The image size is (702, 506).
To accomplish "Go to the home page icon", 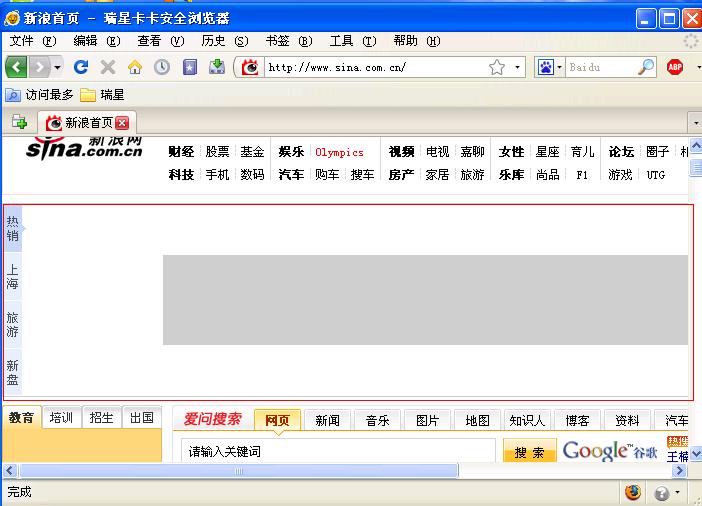I will pos(135,67).
